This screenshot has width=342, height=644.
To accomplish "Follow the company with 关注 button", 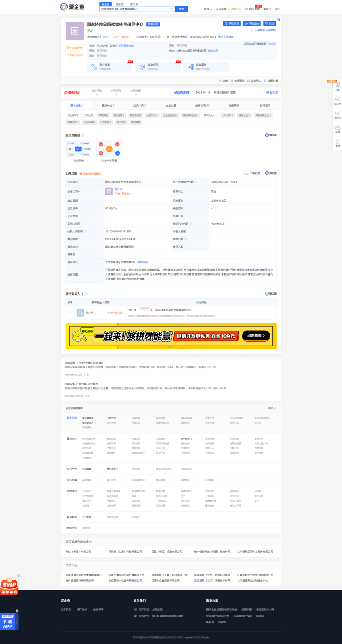I will coord(270,23).
